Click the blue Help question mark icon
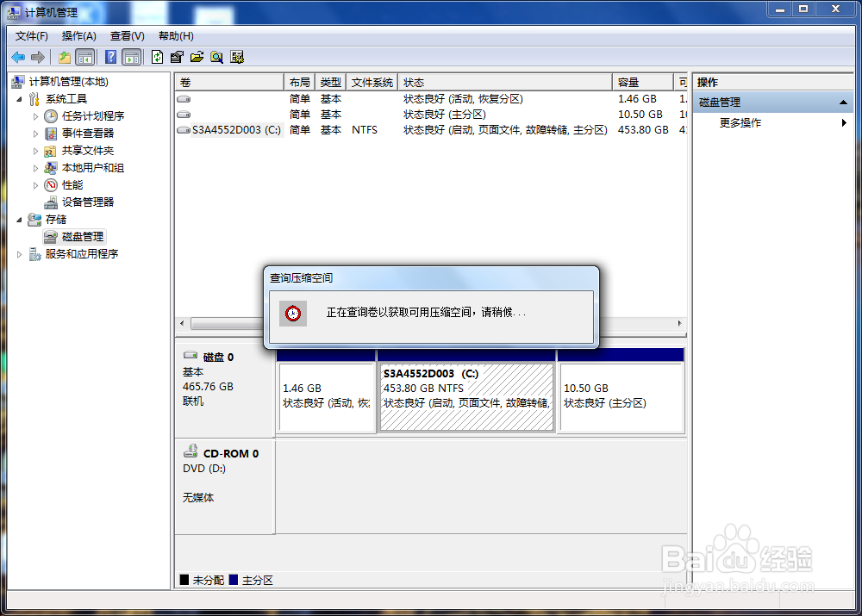The image size is (862, 616). pos(110,57)
